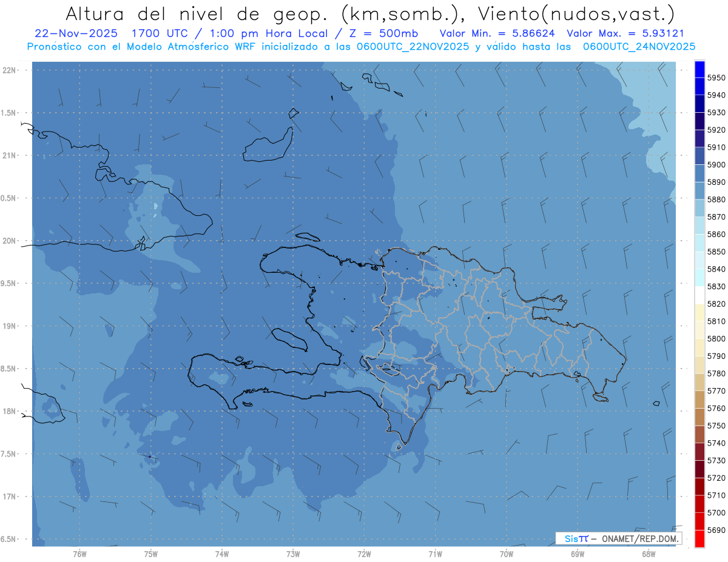Click the 17N latitude axis label
This screenshot has height=562, width=728.
(x=9, y=497)
